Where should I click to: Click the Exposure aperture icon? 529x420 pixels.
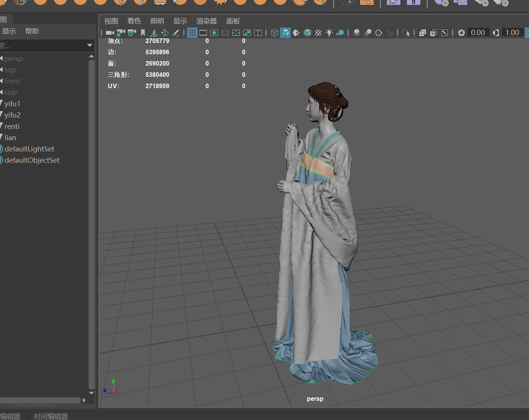click(x=461, y=33)
